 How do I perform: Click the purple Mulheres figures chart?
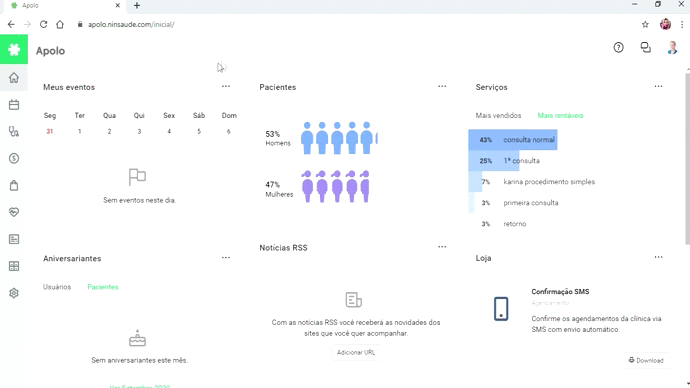pos(335,187)
